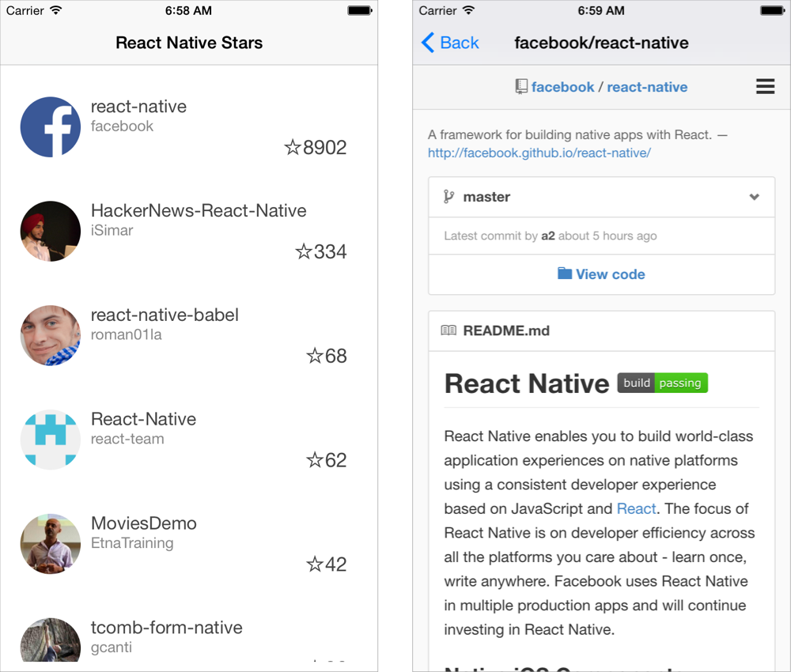Tap the gcanti avatar photo
Viewport: 791px width, 672px height.
point(51,640)
